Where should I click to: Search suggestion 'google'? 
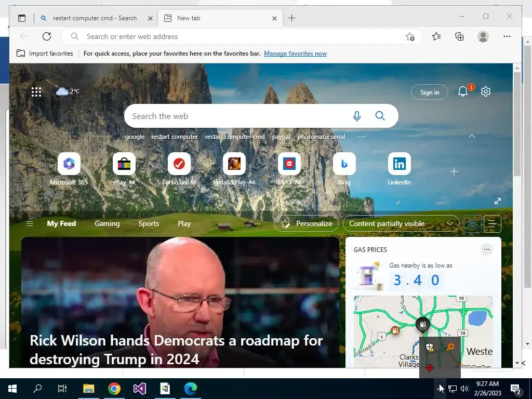coord(135,137)
